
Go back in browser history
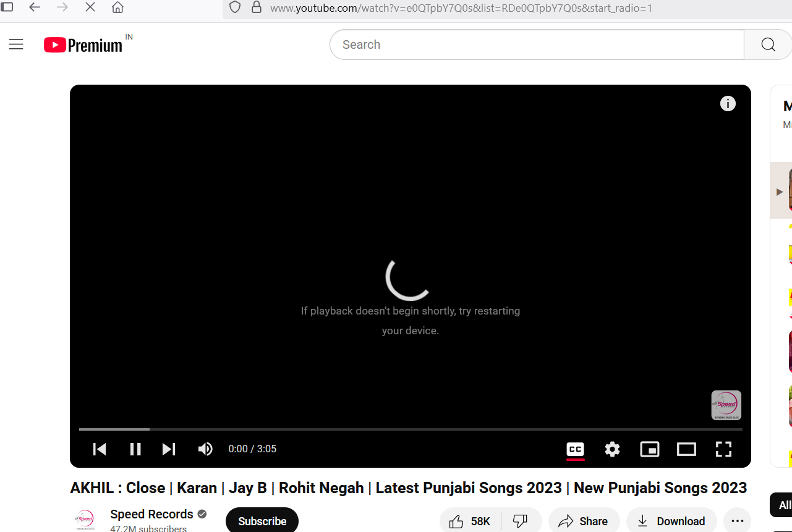35,7
